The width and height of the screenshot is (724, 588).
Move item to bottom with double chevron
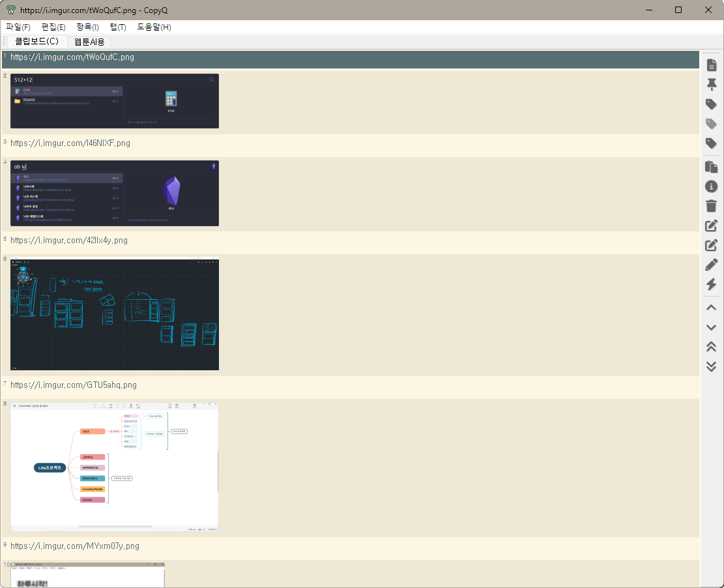point(712,366)
